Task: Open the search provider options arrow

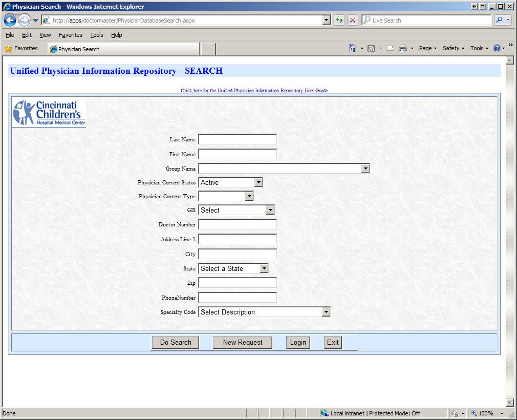Action: pos(508,20)
